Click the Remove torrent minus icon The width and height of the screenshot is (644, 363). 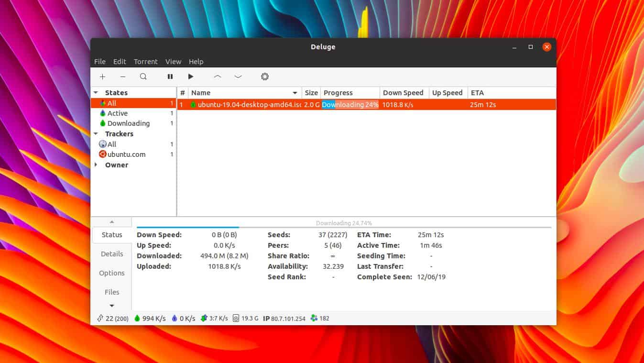coord(123,77)
